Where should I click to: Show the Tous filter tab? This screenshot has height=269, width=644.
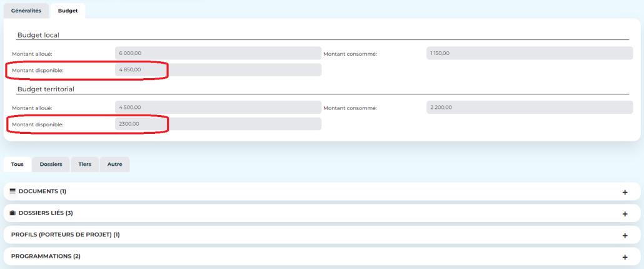point(18,165)
